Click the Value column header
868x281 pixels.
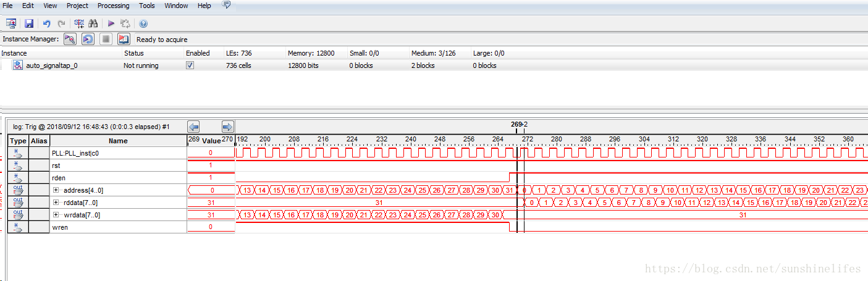click(211, 140)
